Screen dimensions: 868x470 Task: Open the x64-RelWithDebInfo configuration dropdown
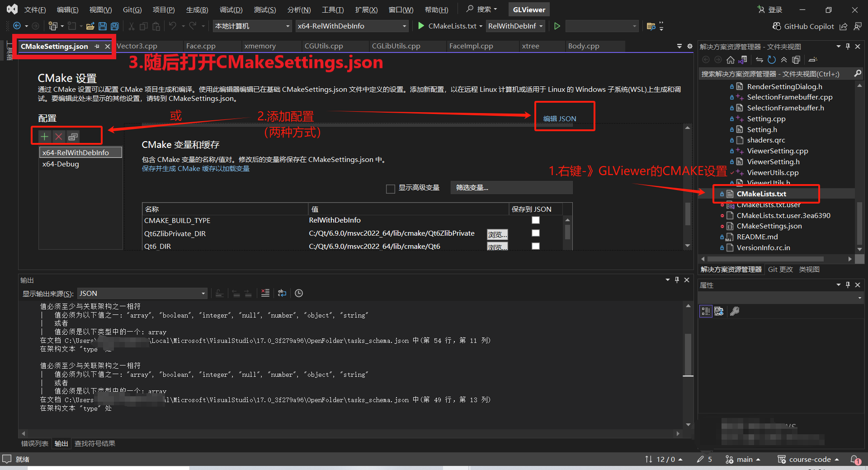tap(352, 26)
